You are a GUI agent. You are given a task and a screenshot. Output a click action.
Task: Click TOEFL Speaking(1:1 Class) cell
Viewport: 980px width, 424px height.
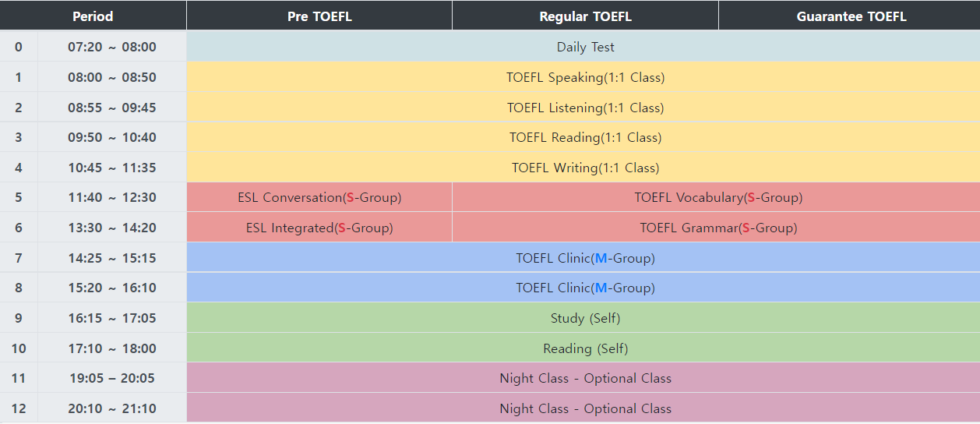[585, 77]
